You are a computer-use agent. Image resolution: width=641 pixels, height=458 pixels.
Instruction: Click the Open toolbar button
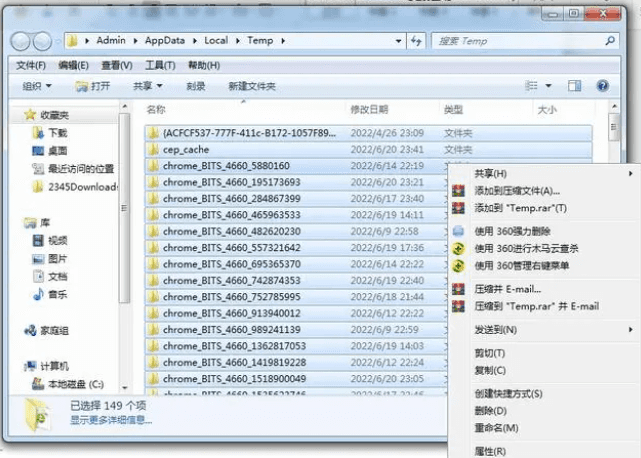click(x=93, y=86)
